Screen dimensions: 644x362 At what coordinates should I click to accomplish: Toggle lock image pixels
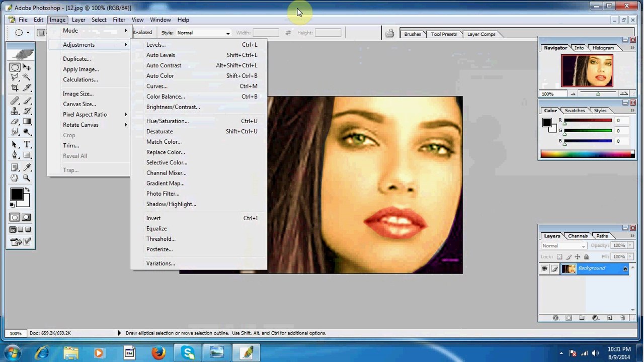pos(568,257)
